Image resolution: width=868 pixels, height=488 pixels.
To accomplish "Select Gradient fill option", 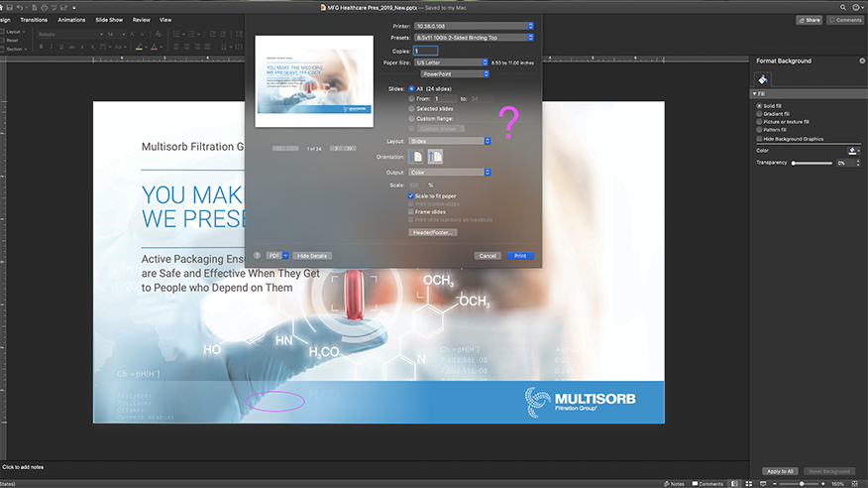I will [x=759, y=113].
